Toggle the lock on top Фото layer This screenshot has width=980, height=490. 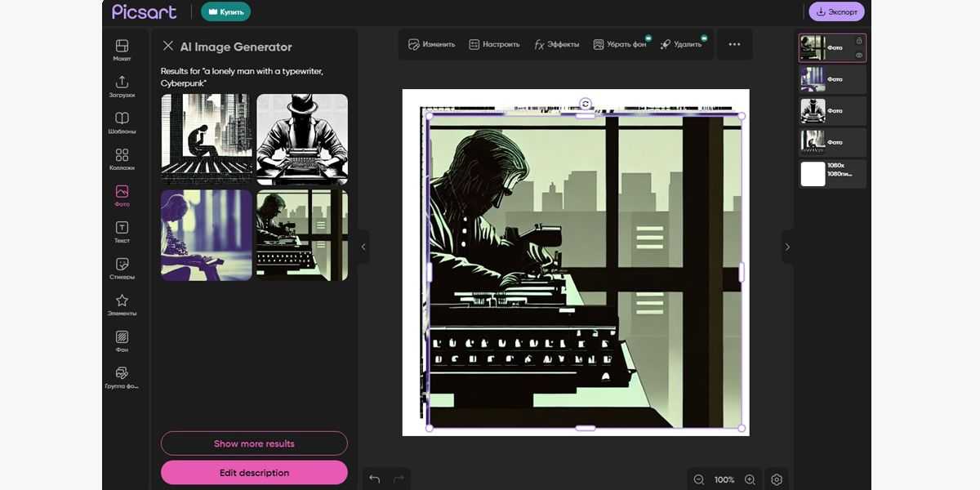[859, 41]
